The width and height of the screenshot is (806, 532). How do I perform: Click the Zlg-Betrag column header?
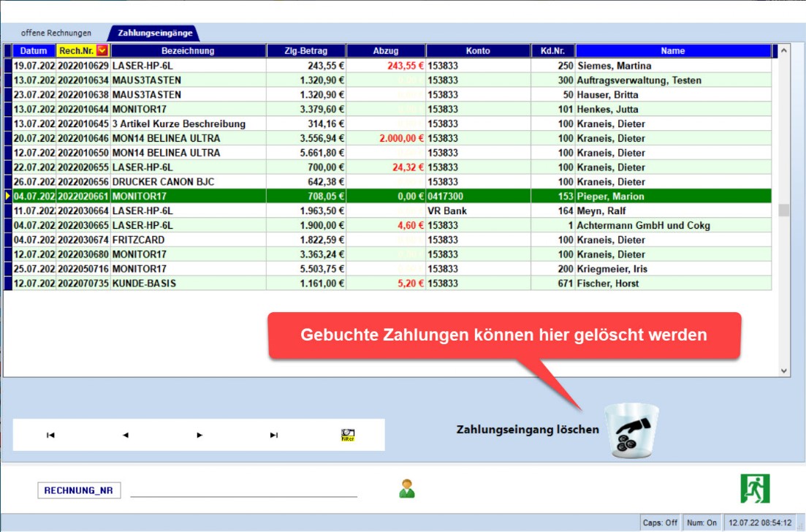coord(306,51)
